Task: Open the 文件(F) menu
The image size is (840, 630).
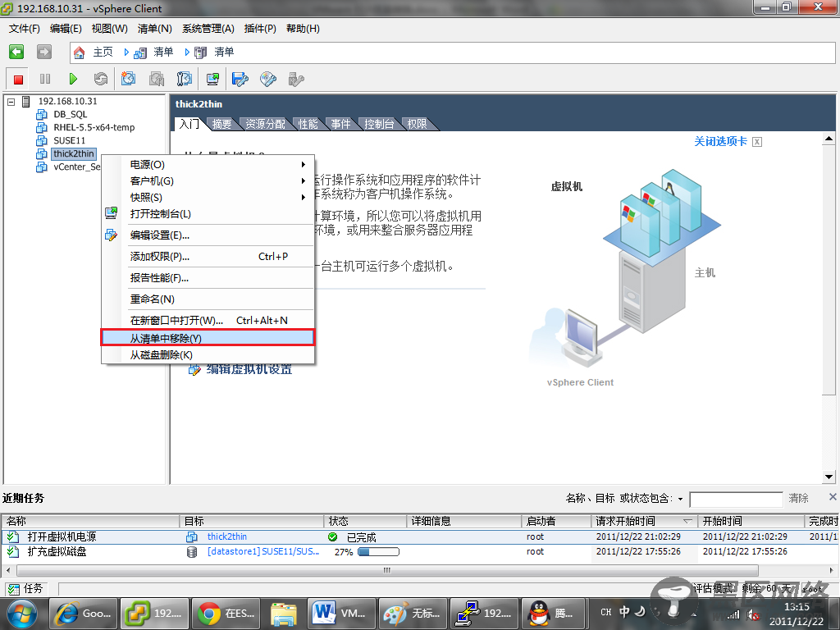Action: tap(24, 29)
